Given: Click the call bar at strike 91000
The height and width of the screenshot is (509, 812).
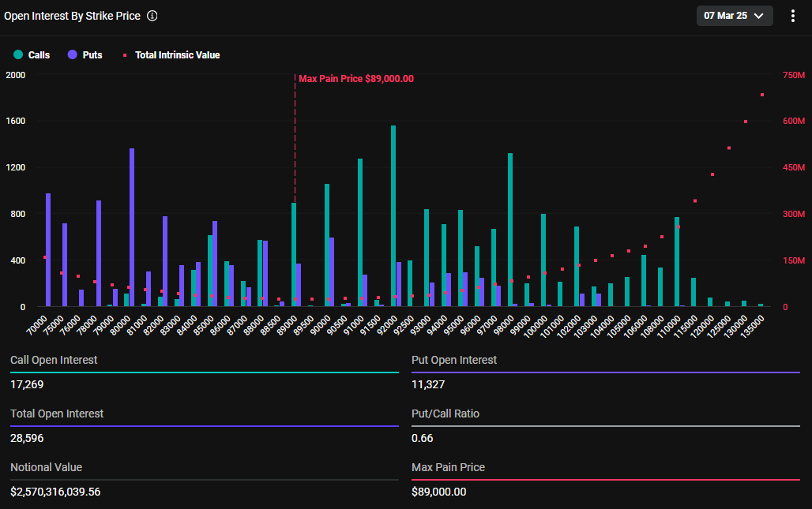Looking at the screenshot, I should 360,232.
